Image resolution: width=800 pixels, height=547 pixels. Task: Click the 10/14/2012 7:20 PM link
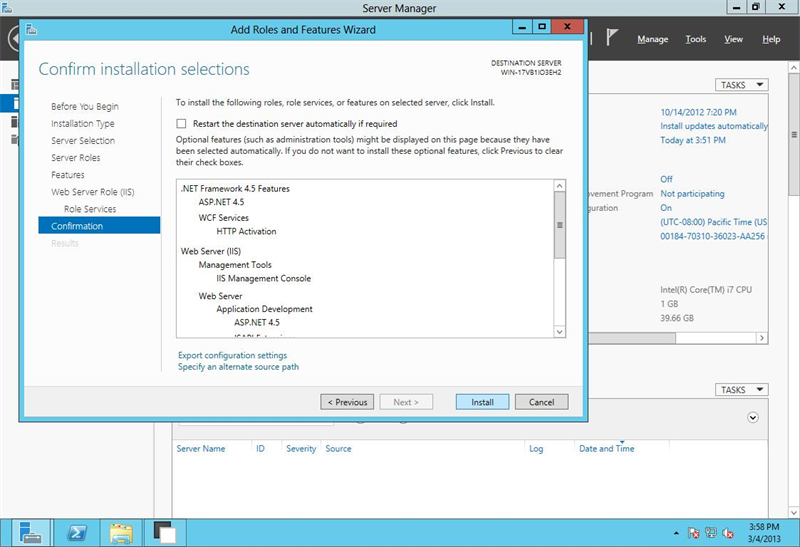coord(698,112)
